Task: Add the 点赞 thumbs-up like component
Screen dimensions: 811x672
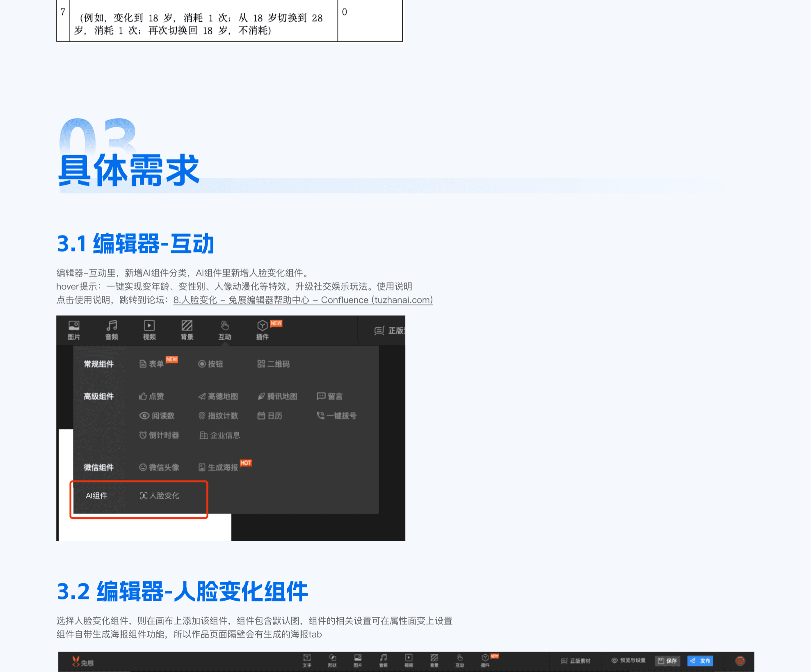Action: coord(151,396)
